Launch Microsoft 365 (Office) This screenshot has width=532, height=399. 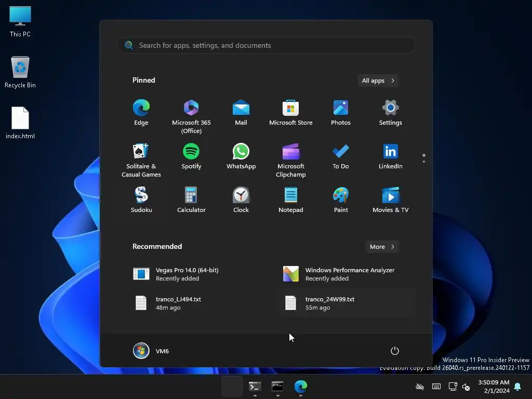(191, 117)
